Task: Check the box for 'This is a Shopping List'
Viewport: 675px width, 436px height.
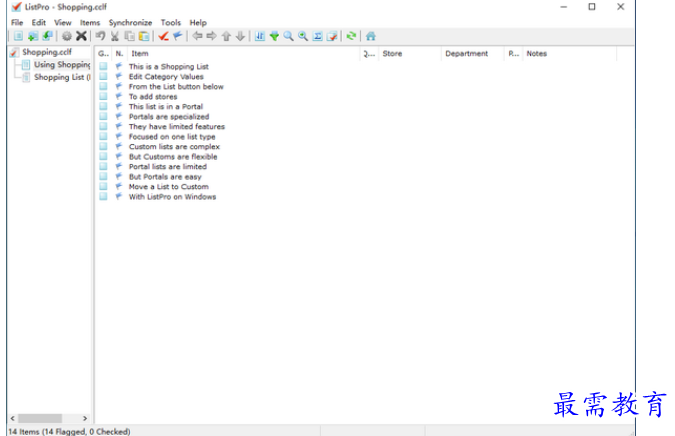Action: (103, 66)
